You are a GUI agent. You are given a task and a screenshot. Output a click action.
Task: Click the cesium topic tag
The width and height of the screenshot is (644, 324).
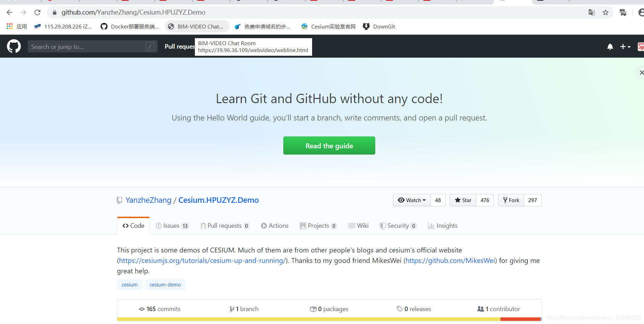coord(129,285)
